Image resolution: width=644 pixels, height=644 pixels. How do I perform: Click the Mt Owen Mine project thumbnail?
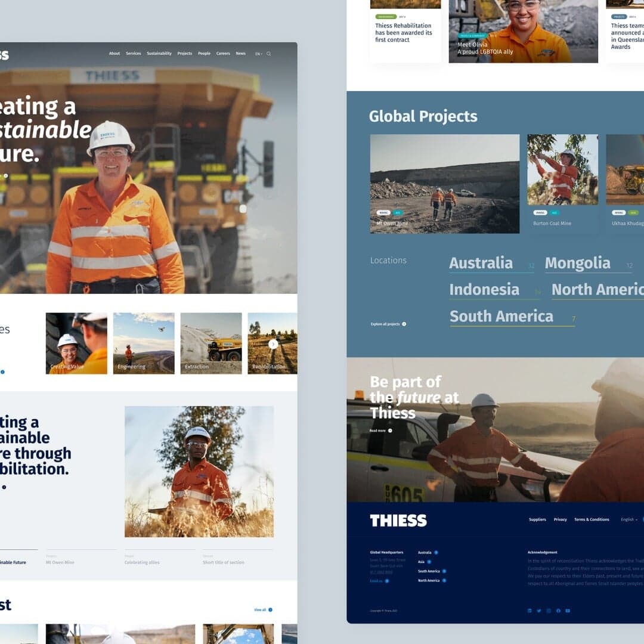(x=444, y=184)
